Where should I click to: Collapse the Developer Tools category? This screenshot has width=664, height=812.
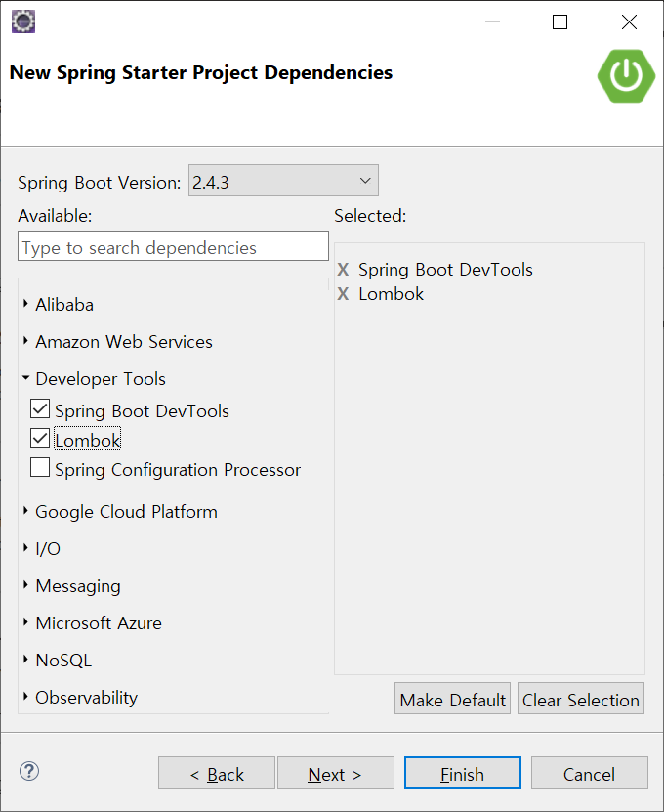[x=25, y=379]
